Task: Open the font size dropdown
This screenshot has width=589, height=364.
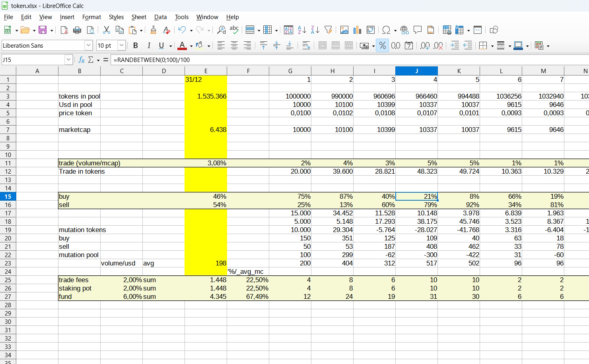Action: point(122,46)
